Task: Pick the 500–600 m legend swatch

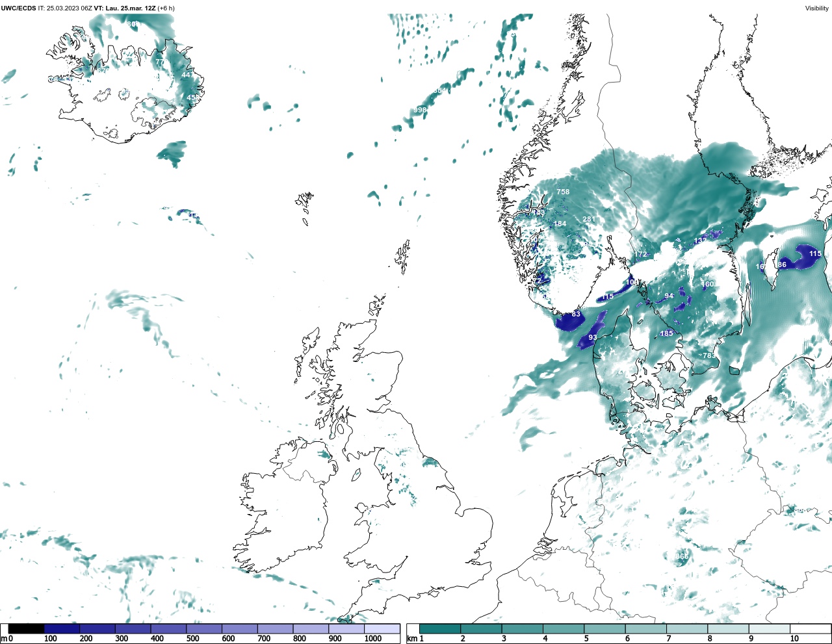Action: [x=204, y=628]
